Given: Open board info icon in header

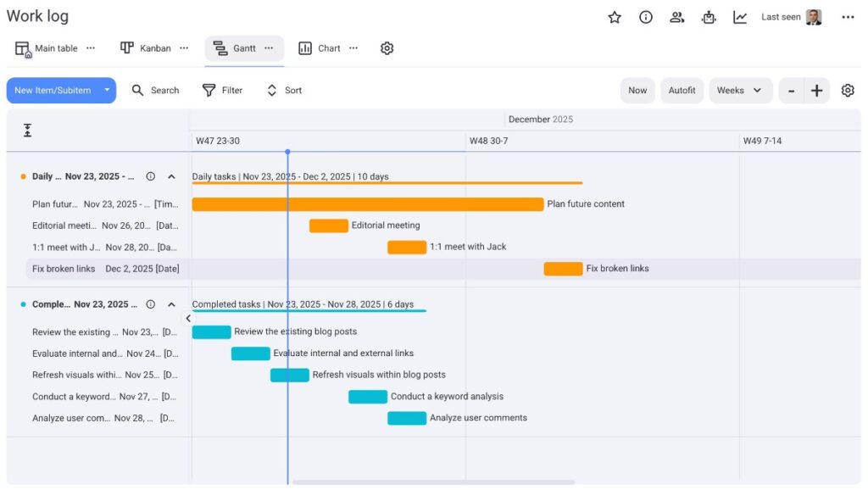Looking at the screenshot, I should coord(646,17).
